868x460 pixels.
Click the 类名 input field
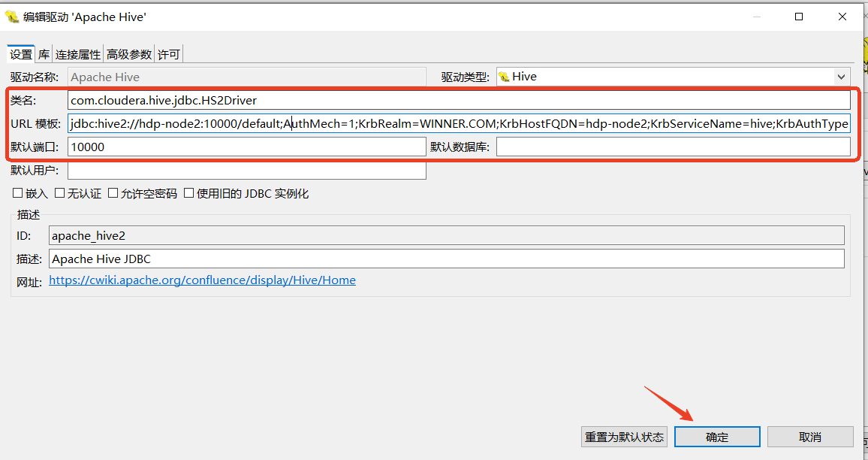pos(459,100)
